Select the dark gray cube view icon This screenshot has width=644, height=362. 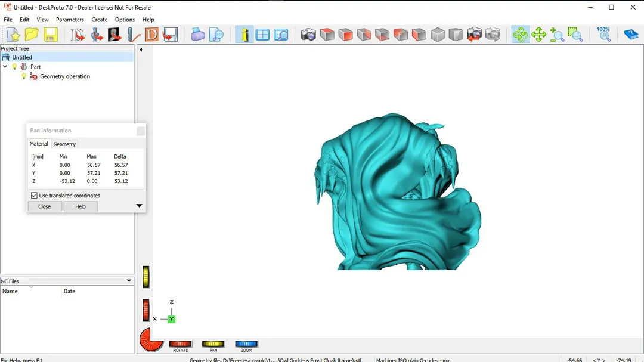[x=456, y=35]
